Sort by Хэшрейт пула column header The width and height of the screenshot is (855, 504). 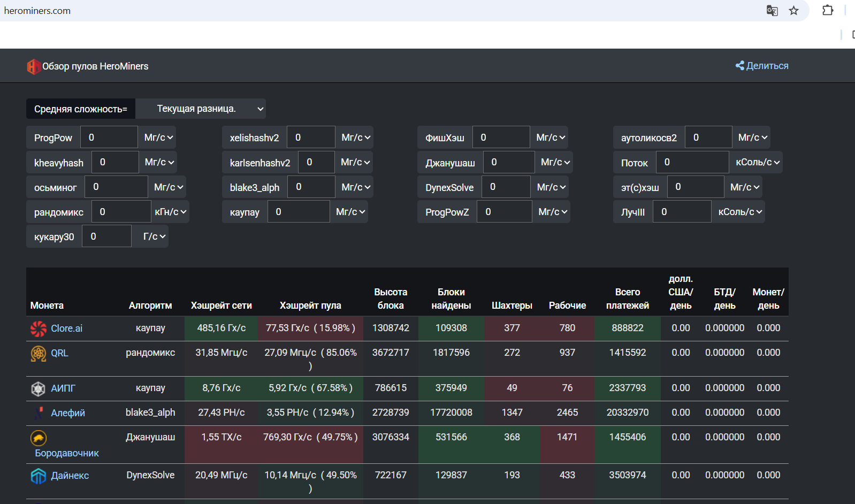click(310, 306)
